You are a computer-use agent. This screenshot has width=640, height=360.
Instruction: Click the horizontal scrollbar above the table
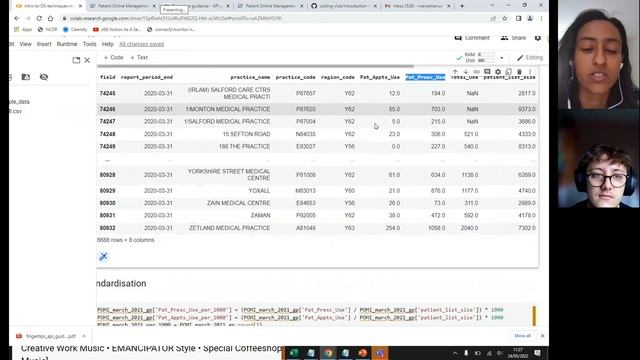[256, 66]
